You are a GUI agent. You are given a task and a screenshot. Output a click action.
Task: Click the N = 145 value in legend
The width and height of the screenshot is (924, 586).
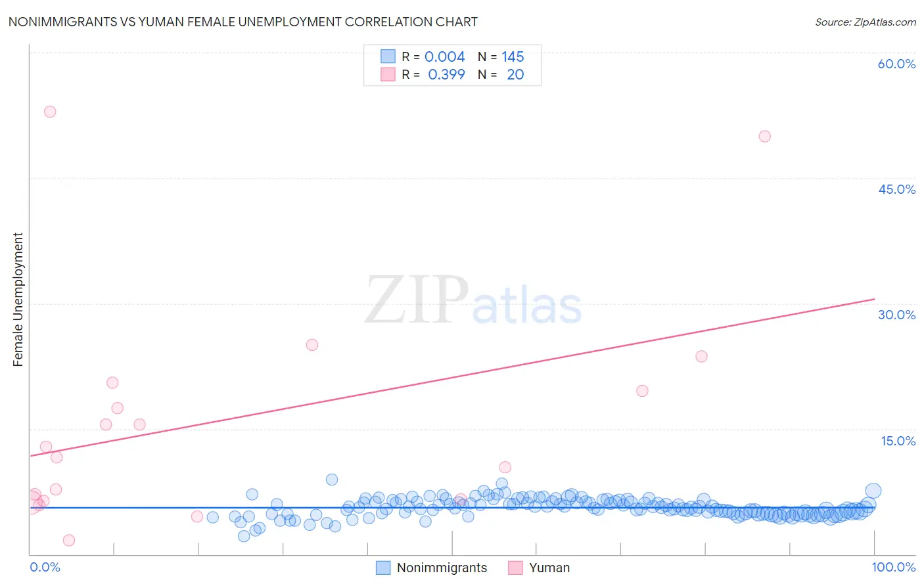501,56
